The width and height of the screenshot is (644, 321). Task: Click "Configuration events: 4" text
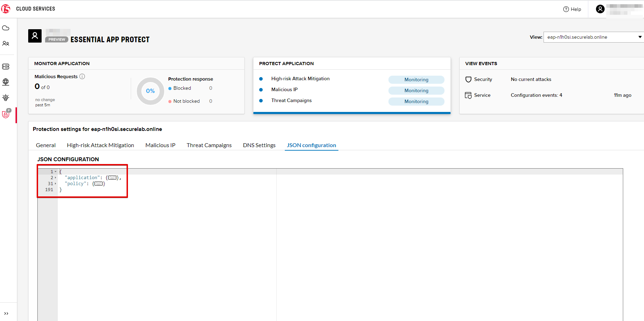(536, 95)
